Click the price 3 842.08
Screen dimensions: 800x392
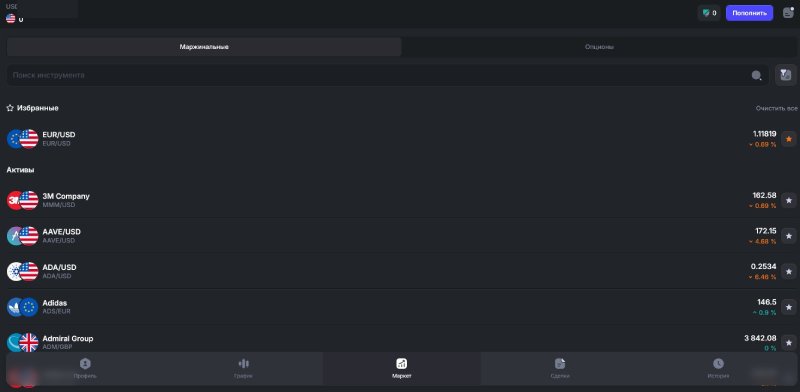coord(760,338)
